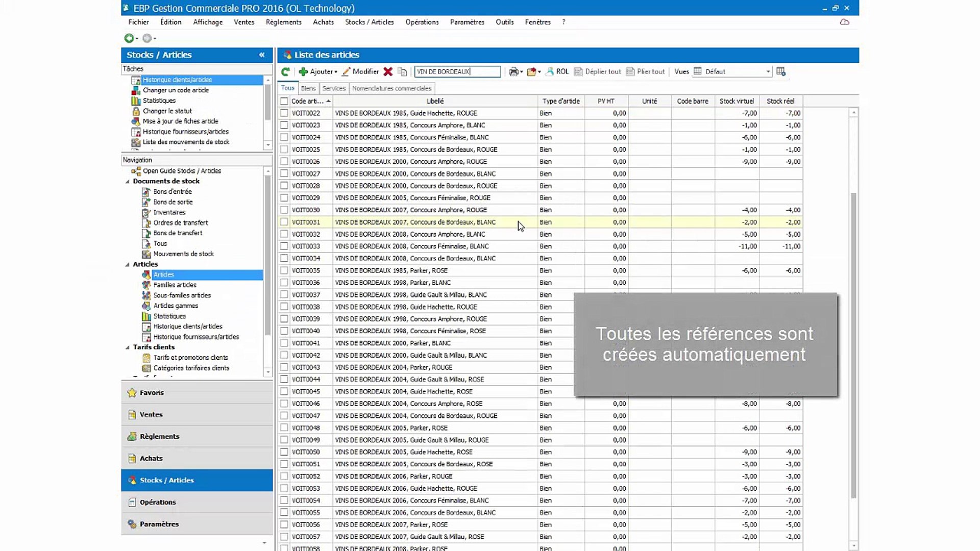This screenshot has width=980, height=551.
Task: Toggle the select-all checkbox in header
Action: [x=284, y=101]
